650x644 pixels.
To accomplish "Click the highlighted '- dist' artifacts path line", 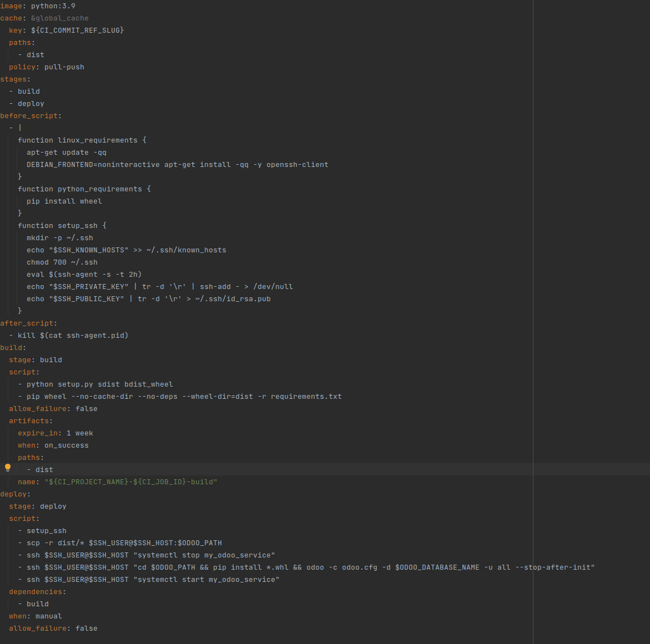I will coord(40,470).
